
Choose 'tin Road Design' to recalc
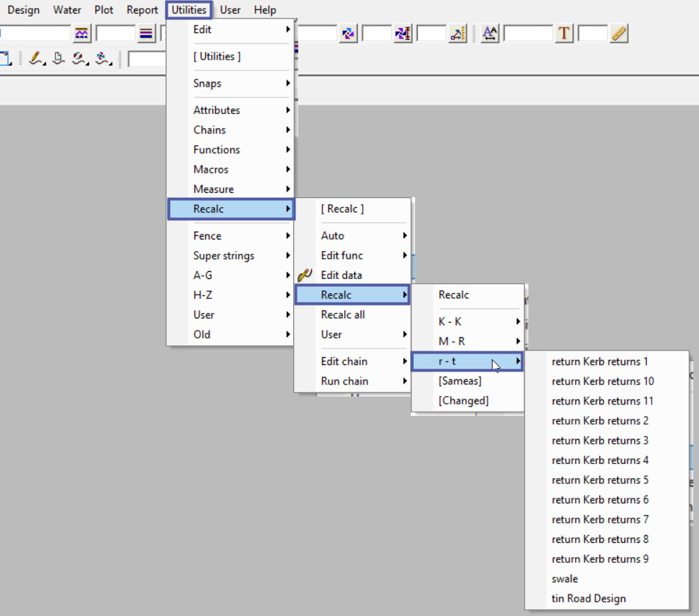click(x=589, y=599)
